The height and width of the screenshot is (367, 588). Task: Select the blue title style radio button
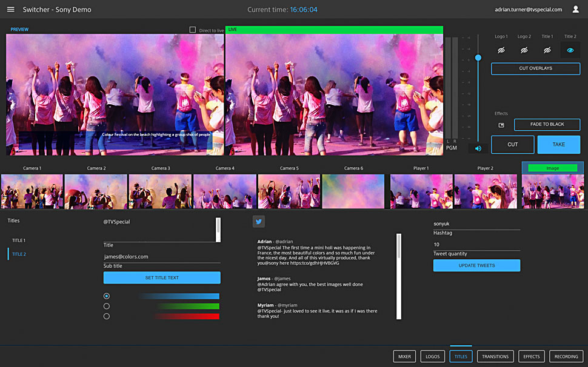pos(107,296)
